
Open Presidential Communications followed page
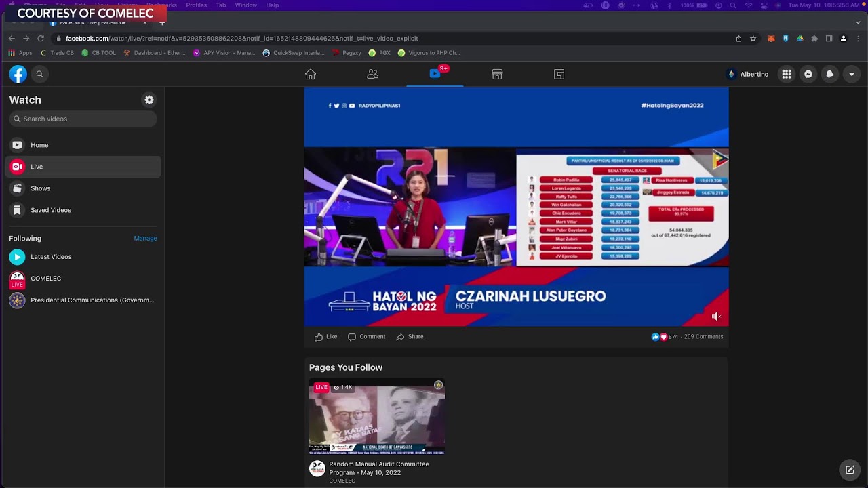(x=83, y=300)
